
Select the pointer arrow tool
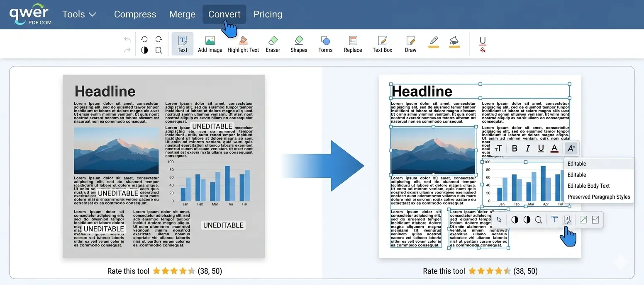click(x=499, y=220)
